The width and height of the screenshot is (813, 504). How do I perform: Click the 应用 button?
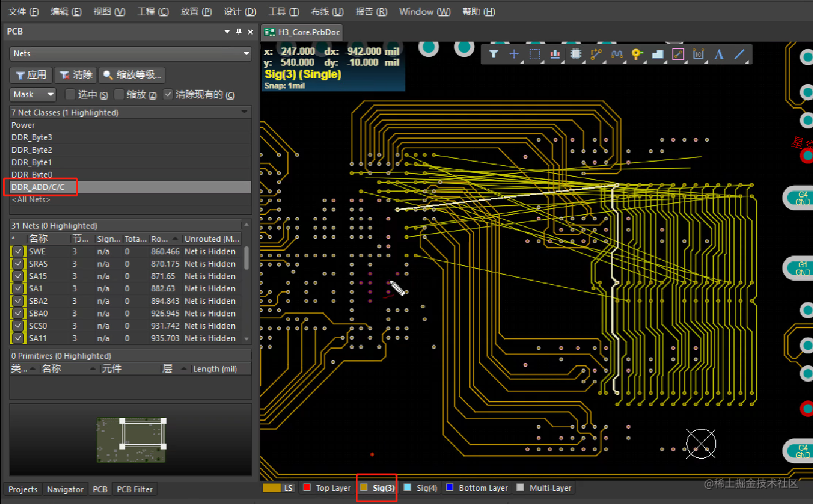31,74
